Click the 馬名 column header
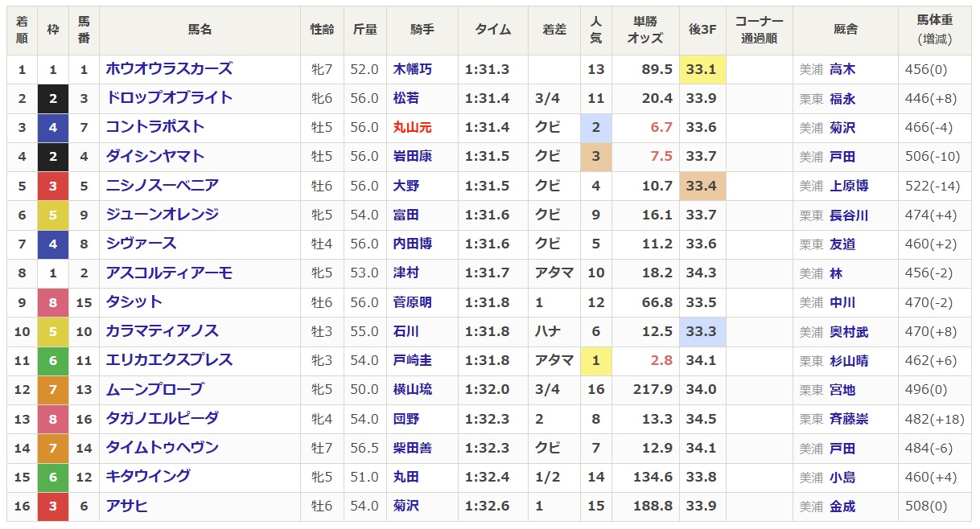This screenshot has height=529, width=980. [x=200, y=30]
